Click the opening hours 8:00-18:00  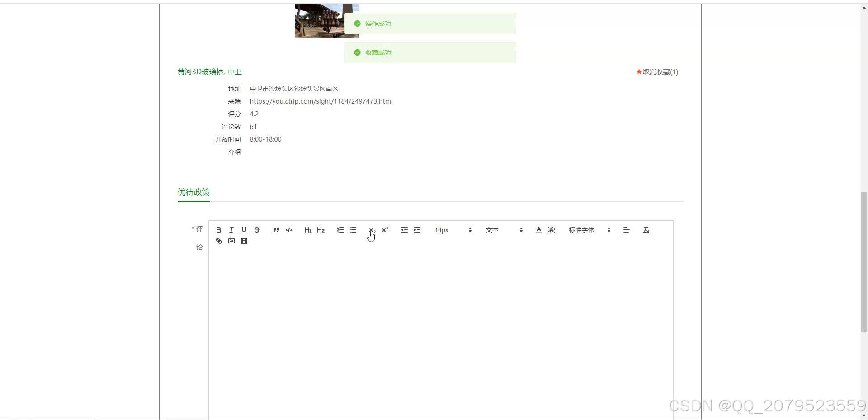tap(265, 139)
